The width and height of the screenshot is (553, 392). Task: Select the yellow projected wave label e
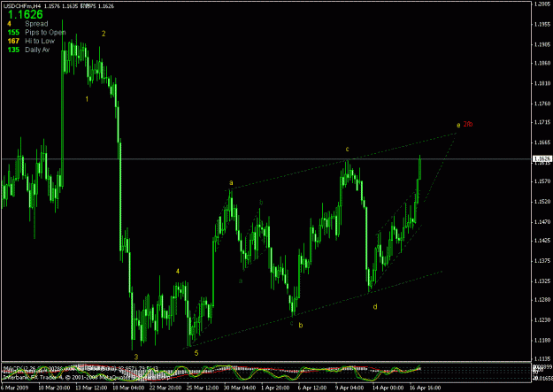click(x=458, y=126)
